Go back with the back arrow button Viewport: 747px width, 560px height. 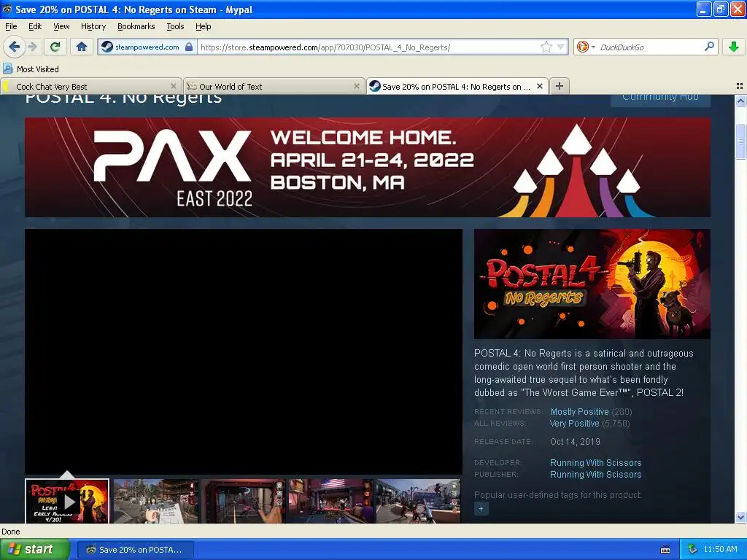(14, 47)
